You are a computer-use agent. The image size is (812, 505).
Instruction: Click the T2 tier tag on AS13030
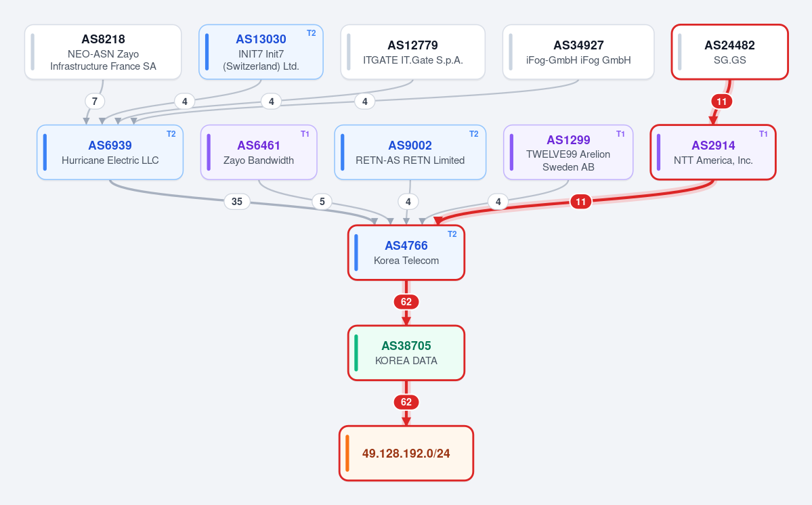click(312, 33)
